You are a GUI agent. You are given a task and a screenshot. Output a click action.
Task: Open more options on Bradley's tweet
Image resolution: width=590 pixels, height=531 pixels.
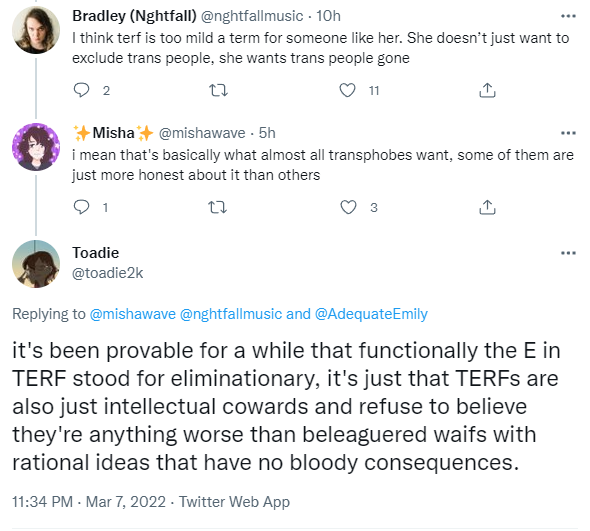click(x=568, y=16)
